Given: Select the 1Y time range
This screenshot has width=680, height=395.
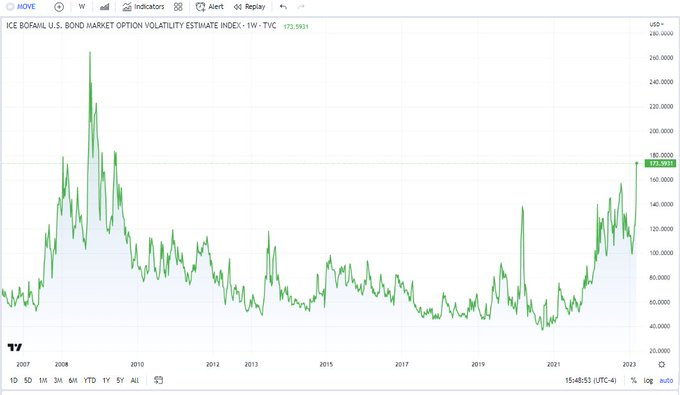Looking at the screenshot, I should click(106, 380).
